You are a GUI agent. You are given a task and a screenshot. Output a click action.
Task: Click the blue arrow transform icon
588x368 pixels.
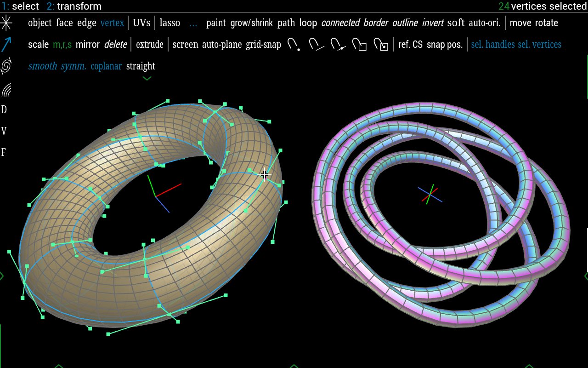tap(6, 45)
